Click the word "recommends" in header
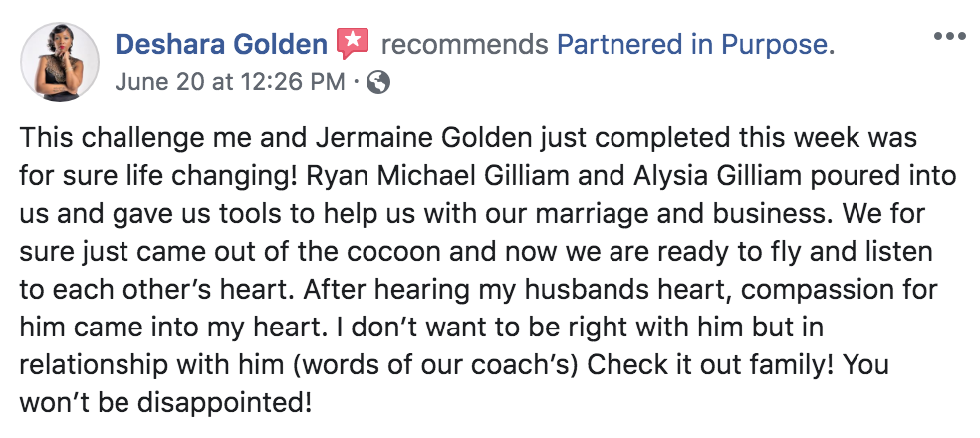The image size is (980, 438). point(464,45)
